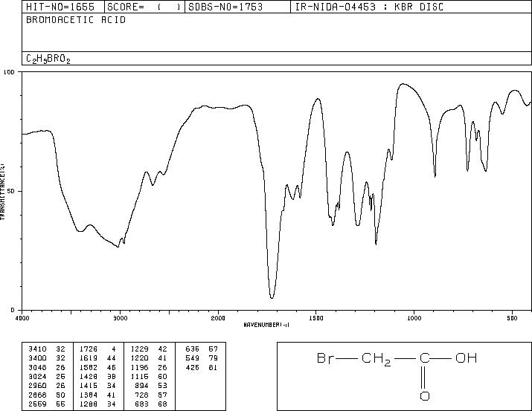Click the 500 wavenumber axis label

coord(512,318)
